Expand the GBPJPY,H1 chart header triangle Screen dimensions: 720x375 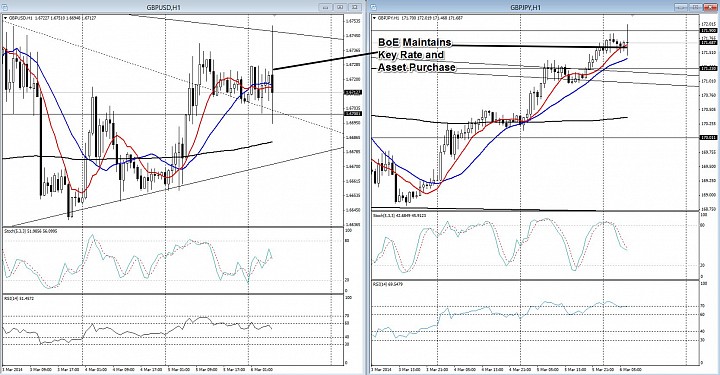click(374, 18)
